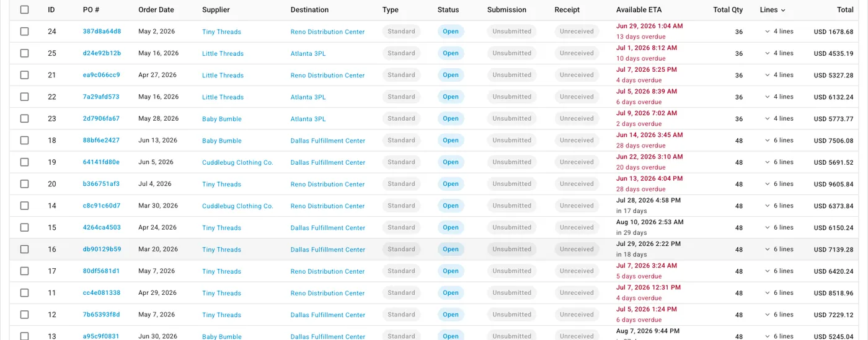This screenshot has width=868, height=340.
Task: Open the Lines column header dropdown
Action: coord(773,10)
